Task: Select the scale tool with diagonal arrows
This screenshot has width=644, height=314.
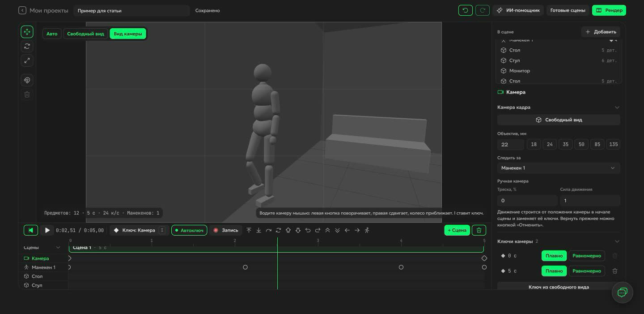Action: coord(27,60)
